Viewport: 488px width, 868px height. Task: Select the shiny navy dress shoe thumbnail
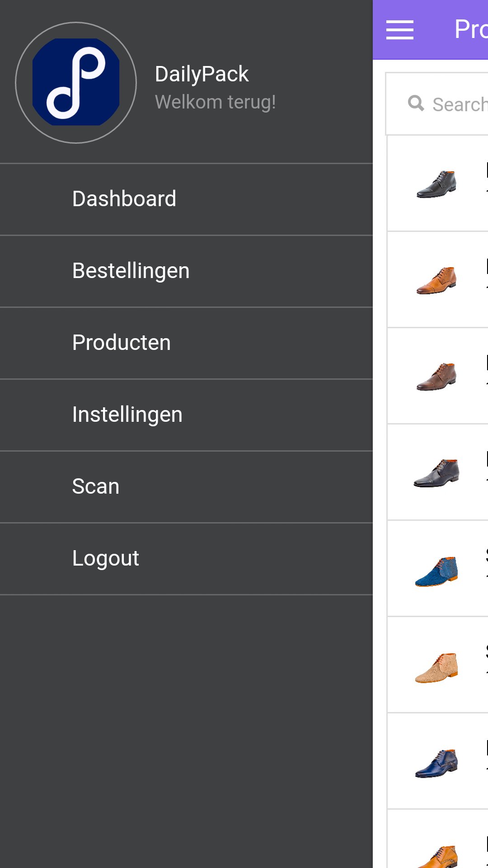click(x=437, y=763)
